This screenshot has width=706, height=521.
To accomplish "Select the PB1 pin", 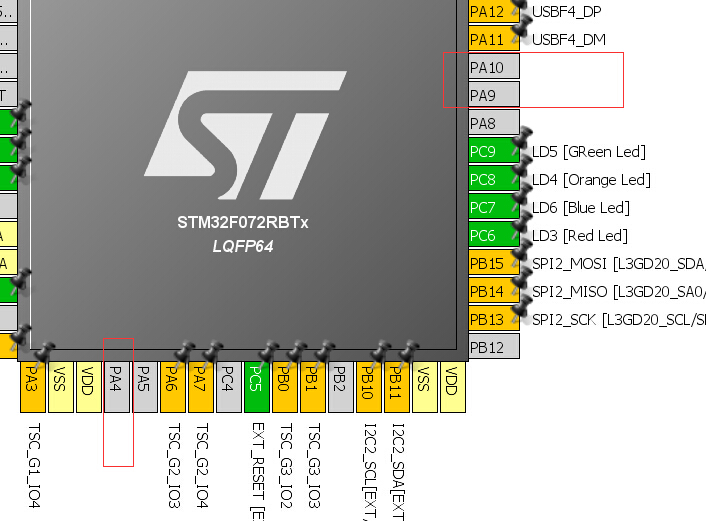I will tap(312, 386).
